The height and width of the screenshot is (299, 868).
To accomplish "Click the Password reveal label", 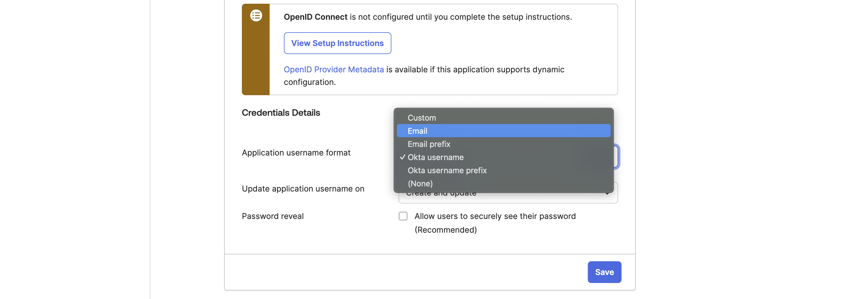I will [272, 216].
